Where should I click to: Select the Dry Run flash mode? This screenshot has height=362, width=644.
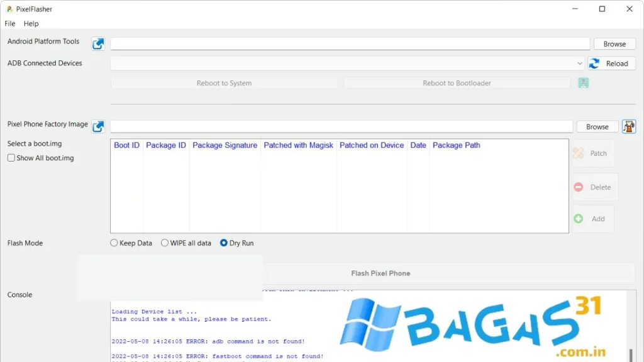(224, 243)
